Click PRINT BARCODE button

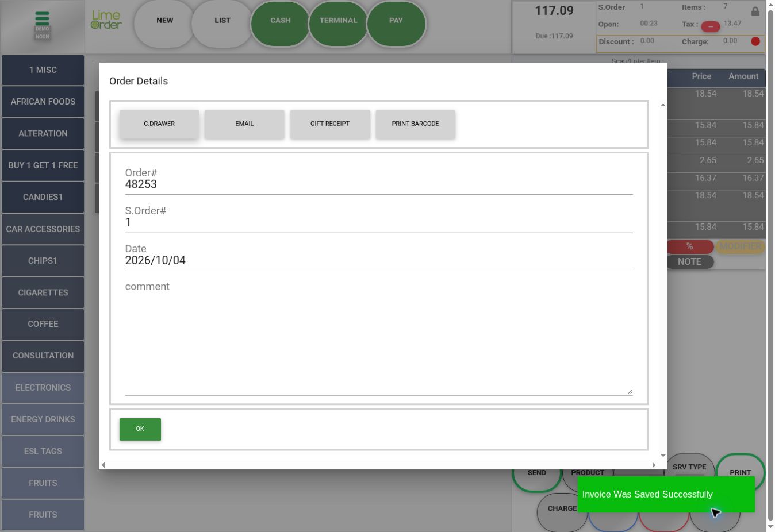pos(415,124)
